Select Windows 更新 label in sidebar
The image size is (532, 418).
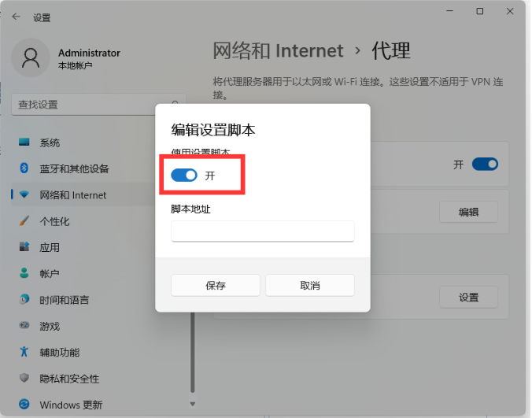click(x=71, y=405)
